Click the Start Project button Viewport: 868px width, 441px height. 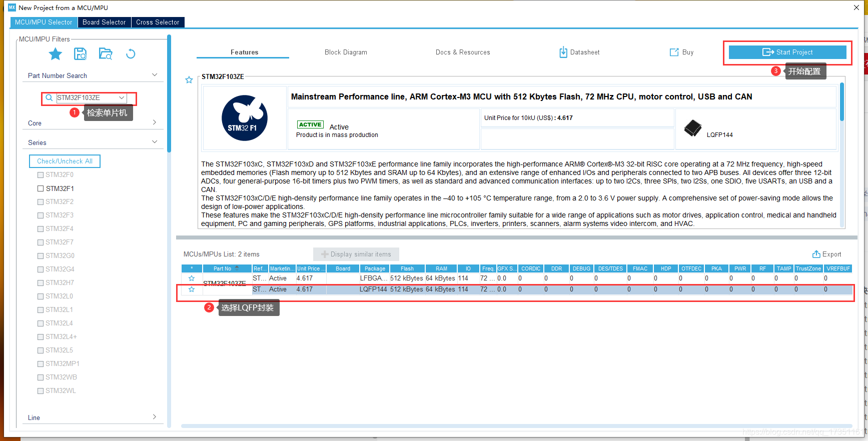pyautogui.click(x=787, y=52)
